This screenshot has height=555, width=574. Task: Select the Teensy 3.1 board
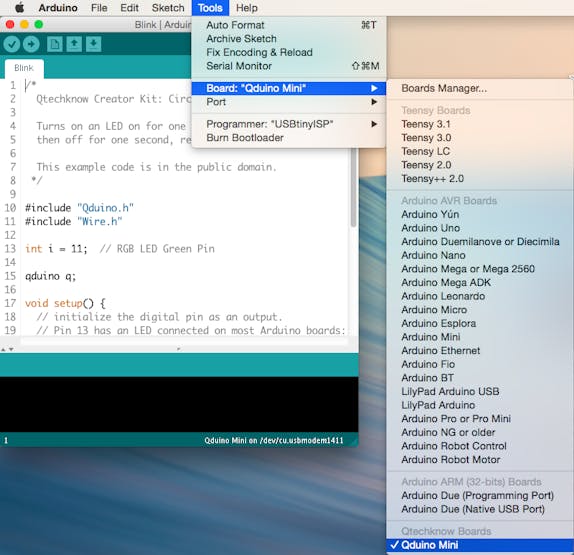(480, 124)
